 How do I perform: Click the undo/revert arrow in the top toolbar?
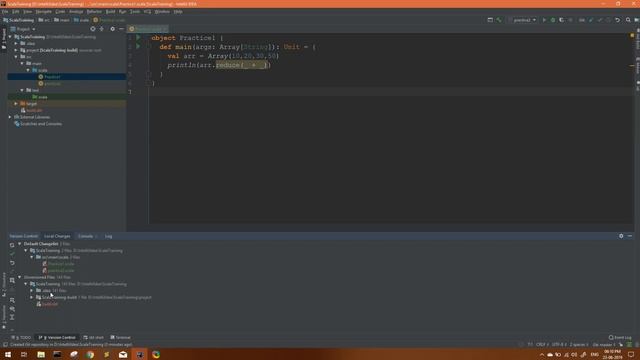618,20
